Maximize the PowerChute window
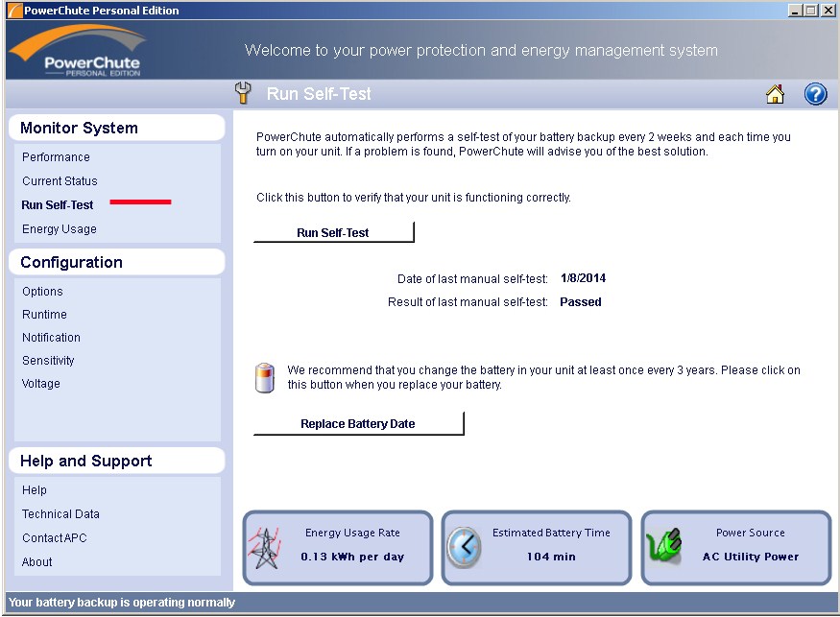 [x=811, y=11]
